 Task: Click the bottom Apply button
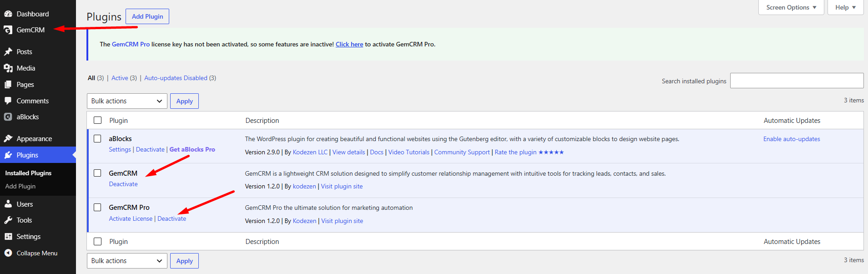point(184,261)
